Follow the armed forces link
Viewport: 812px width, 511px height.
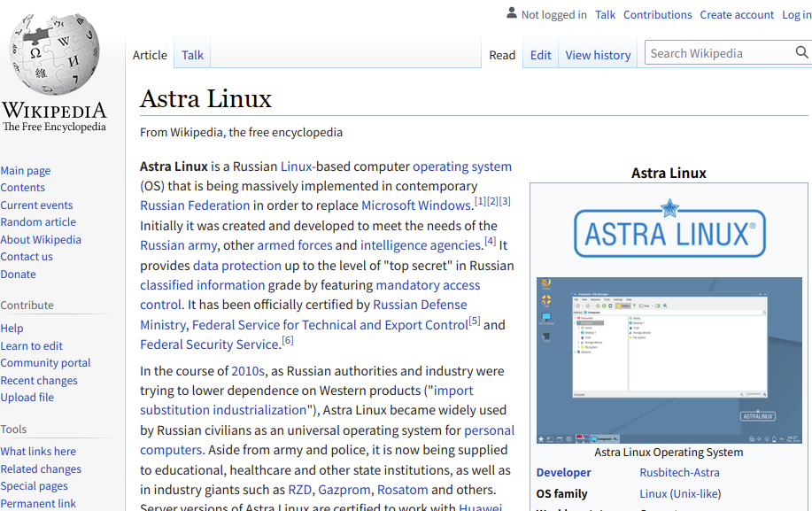pos(295,245)
